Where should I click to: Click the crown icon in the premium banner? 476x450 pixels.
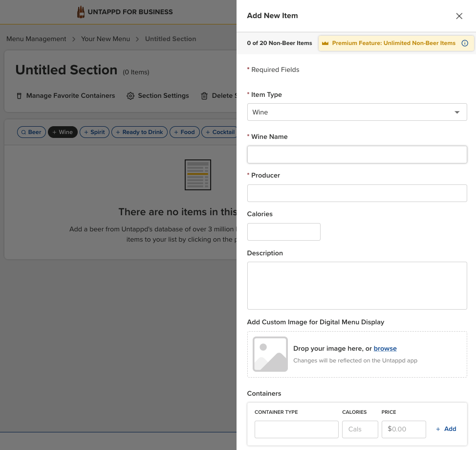point(325,43)
